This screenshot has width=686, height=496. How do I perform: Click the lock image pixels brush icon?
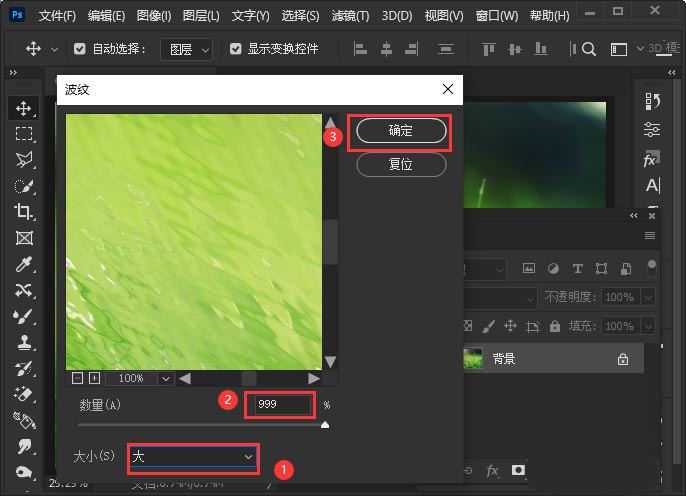click(x=488, y=326)
